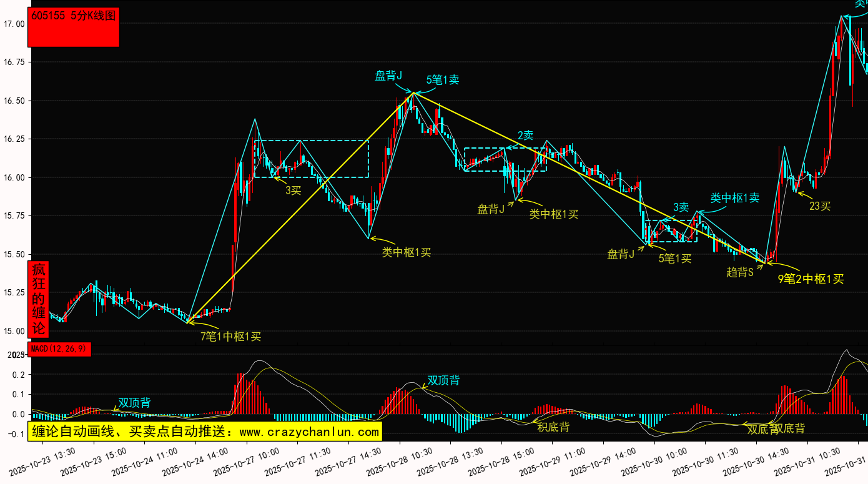Click the 疯狂的缠论 vertical watermark label
The image size is (868, 484).
coord(39,299)
